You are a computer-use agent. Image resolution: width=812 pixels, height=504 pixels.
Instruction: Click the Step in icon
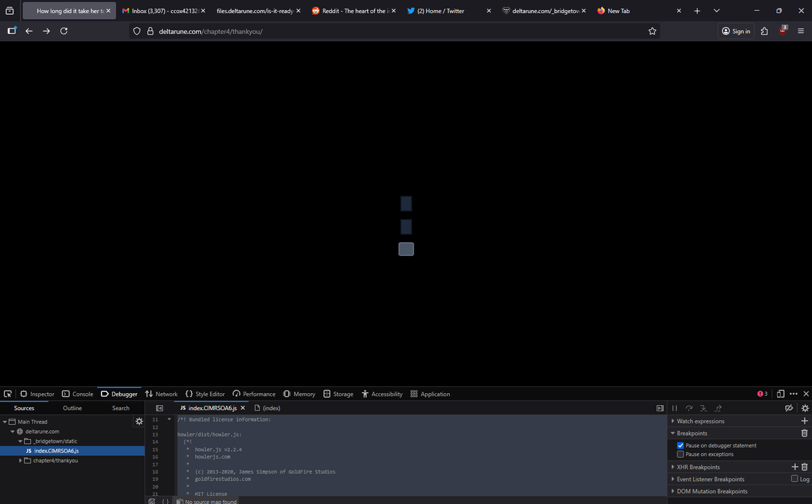pyautogui.click(x=704, y=408)
